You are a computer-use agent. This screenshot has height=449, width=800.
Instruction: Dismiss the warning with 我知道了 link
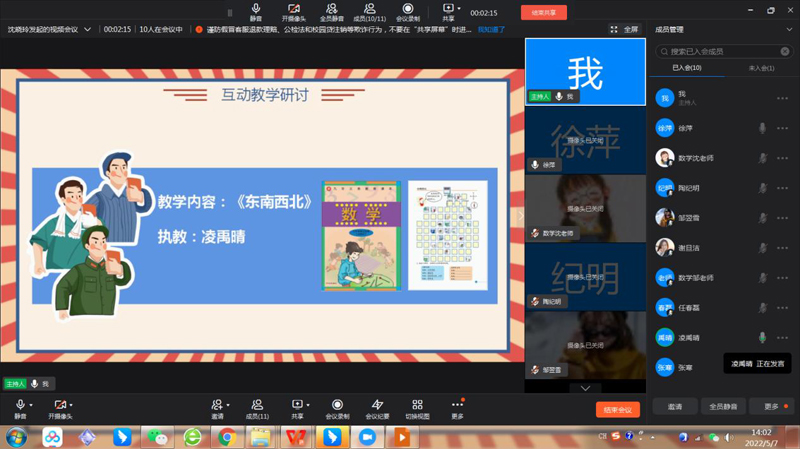[x=491, y=30]
